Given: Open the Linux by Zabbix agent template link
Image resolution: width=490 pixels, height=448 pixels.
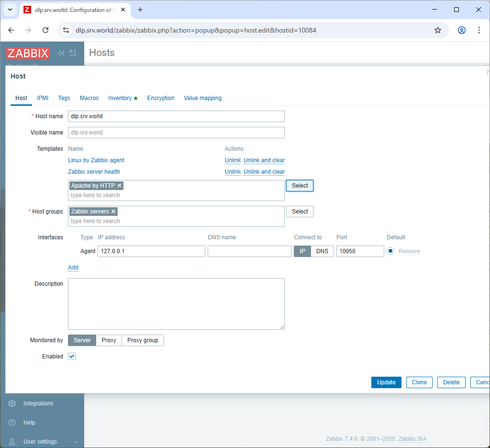Looking at the screenshot, I should click(x=96, y=160).
